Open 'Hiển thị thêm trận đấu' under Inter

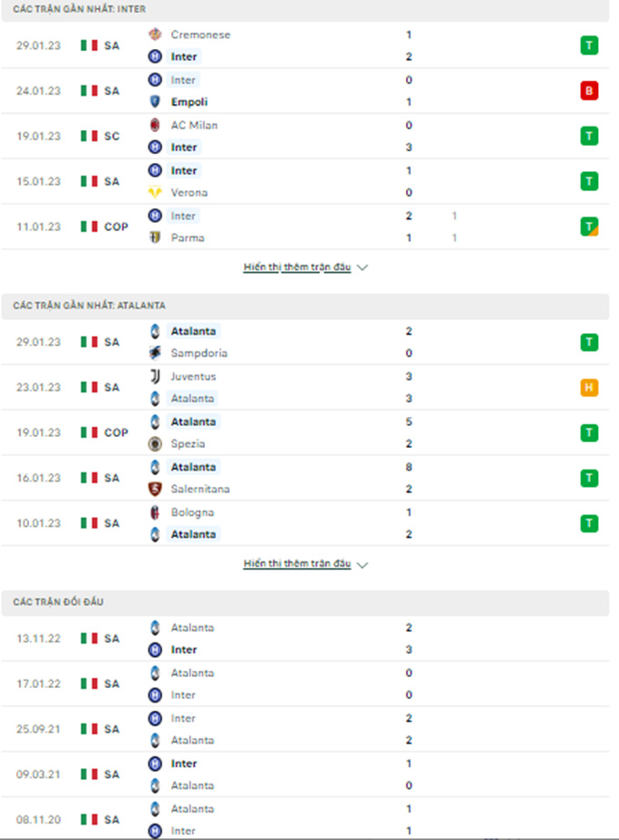point(297,267)
